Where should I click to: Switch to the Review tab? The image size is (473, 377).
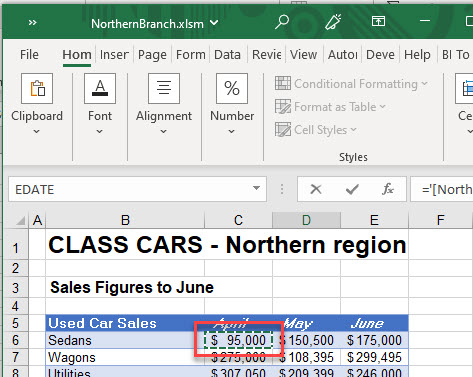[267, 54]
